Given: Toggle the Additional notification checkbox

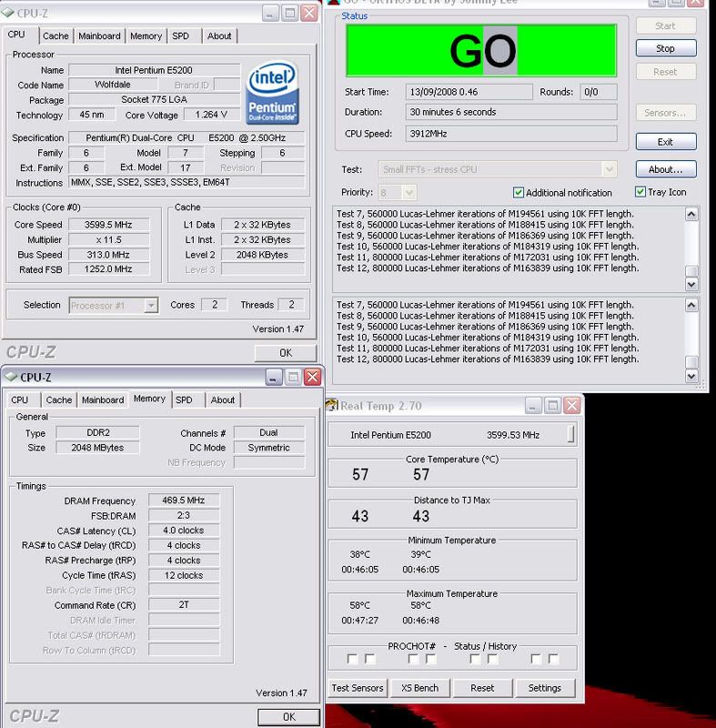Looking at the screenshot, I should point(519,193).
